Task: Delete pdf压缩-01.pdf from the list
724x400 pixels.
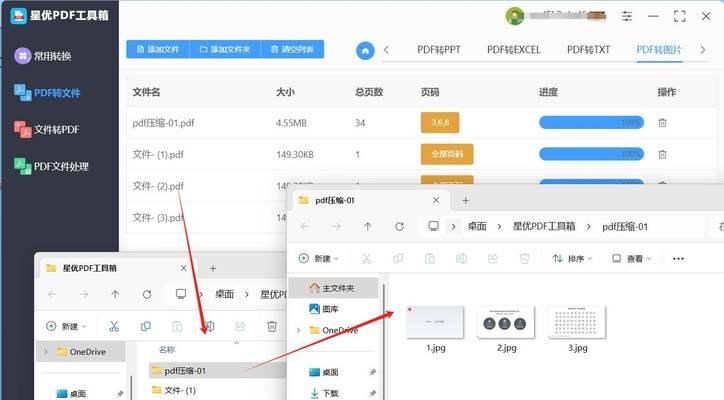Action: (662, 123)
